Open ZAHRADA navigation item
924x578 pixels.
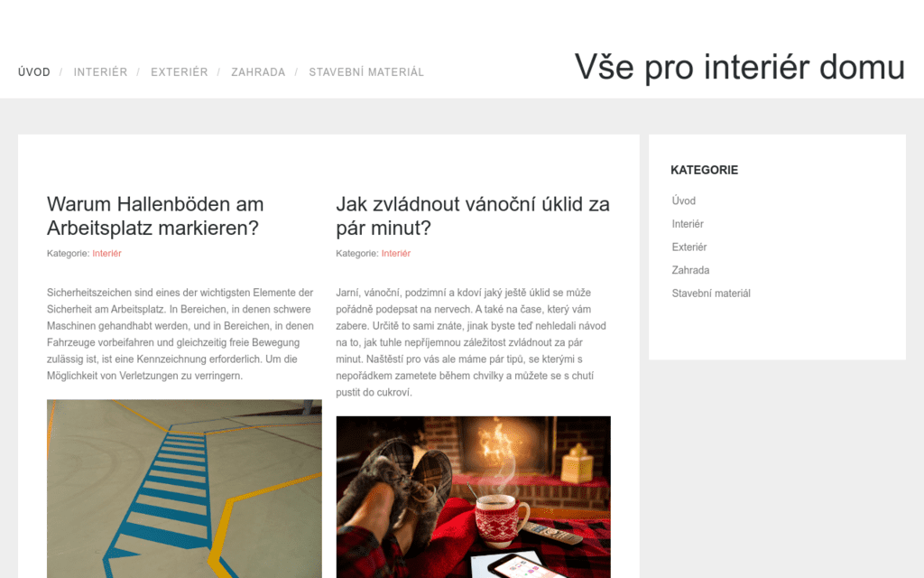coord(258,72)
